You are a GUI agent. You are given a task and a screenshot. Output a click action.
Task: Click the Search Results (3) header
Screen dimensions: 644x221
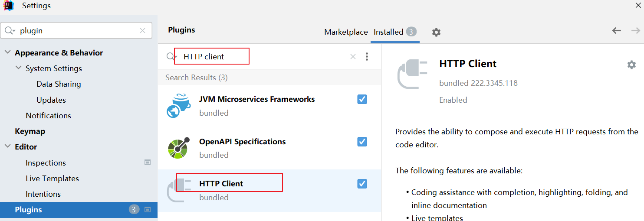pos(197,78)
